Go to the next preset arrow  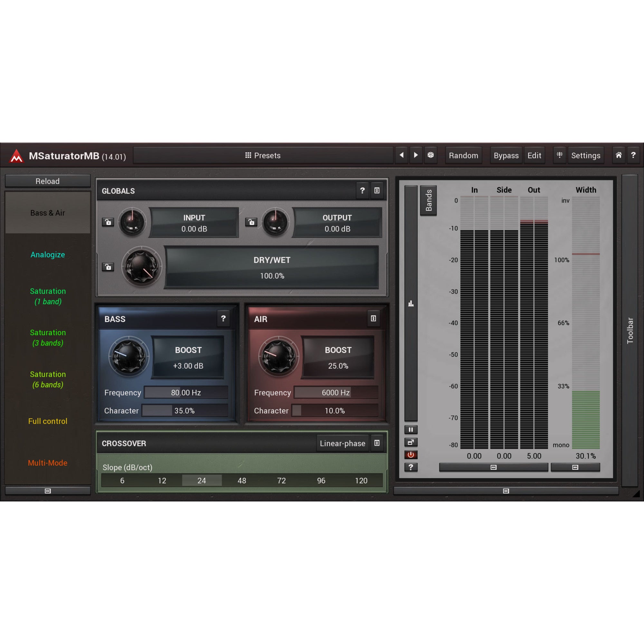pos(416,155)
